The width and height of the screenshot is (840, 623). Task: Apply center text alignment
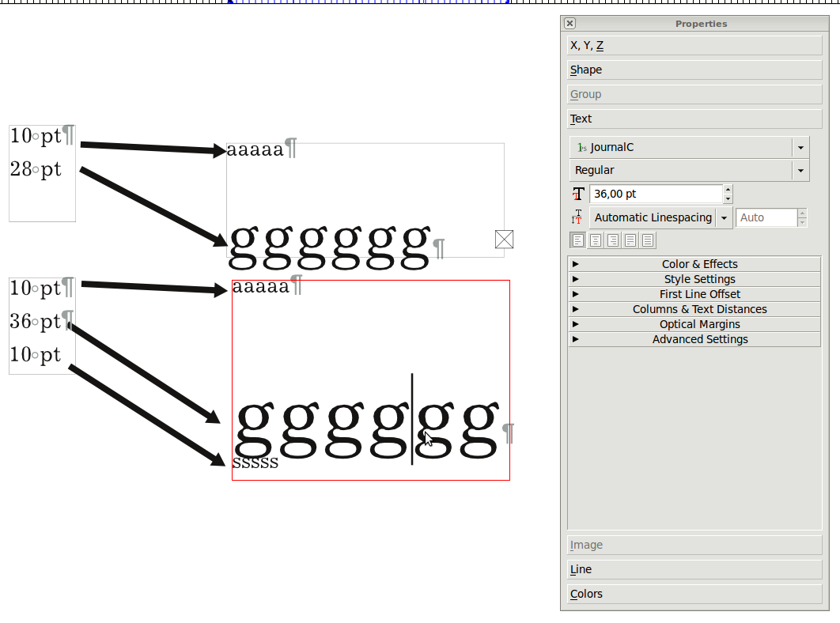tap(596, 240)
